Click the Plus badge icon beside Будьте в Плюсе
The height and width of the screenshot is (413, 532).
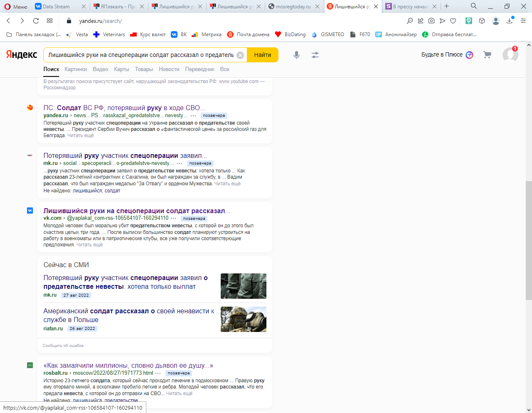[x=470, y=55]
